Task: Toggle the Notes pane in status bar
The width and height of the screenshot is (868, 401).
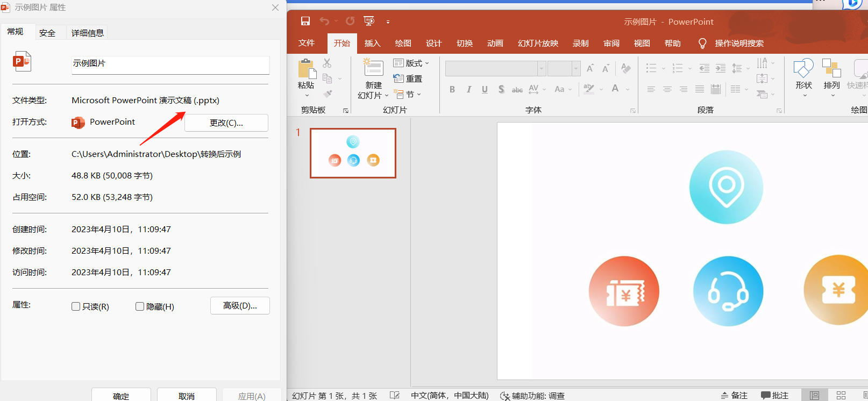Action: (x=734, y=396)
